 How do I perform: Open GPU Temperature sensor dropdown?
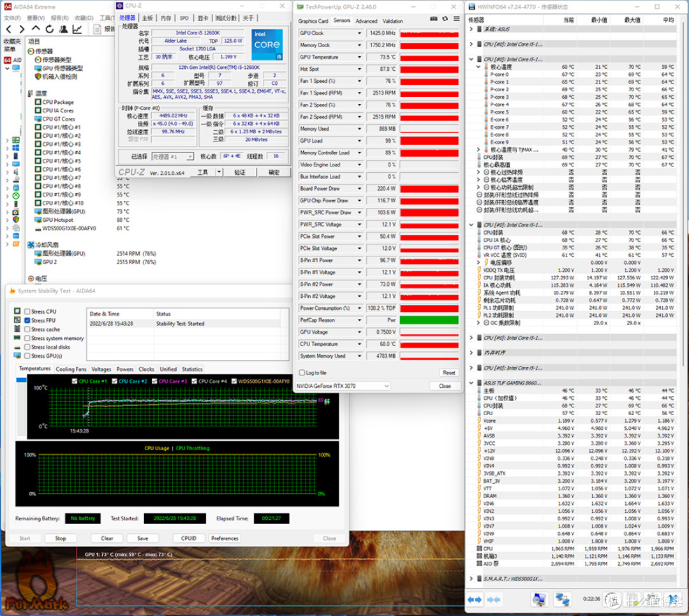point(359,57)
